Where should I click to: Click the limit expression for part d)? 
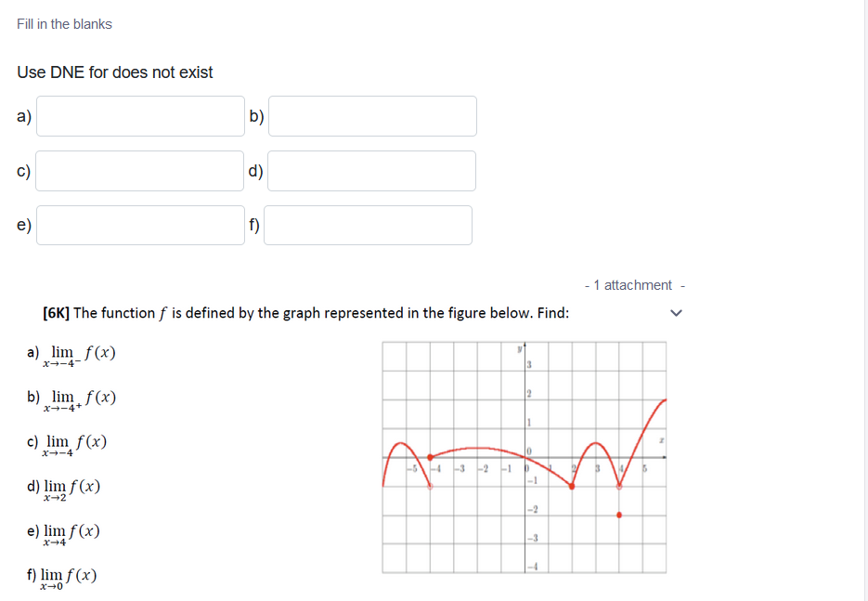[x=65, y=484]
